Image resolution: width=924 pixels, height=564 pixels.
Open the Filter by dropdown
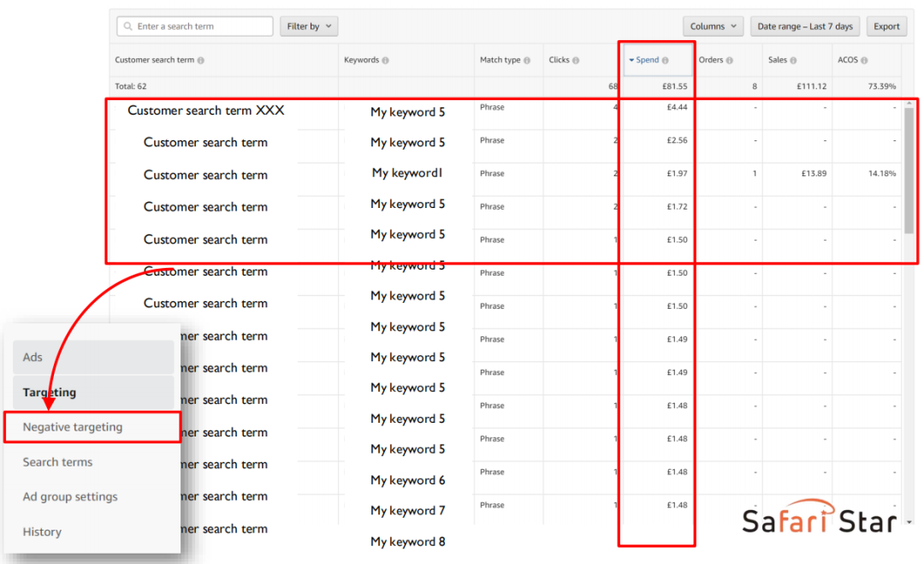309,27
